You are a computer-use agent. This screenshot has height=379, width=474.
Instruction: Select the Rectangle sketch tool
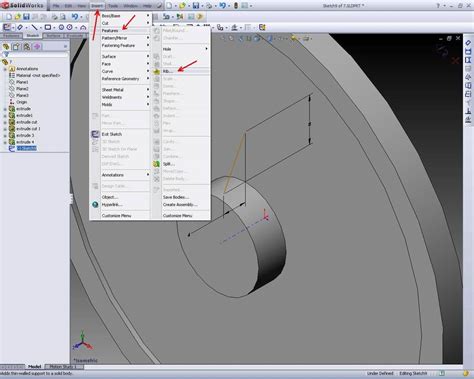click(x=48, y=27)
